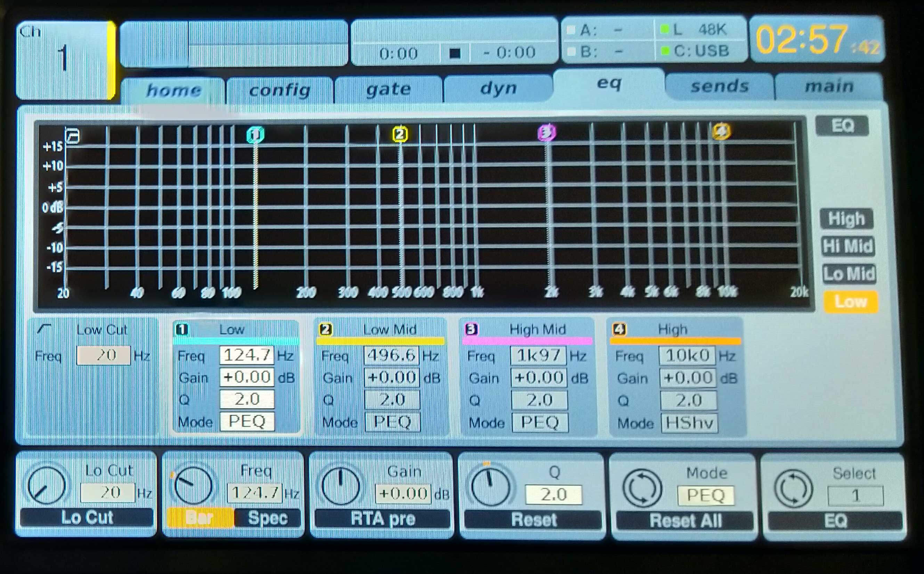Viewport: 924px width, 574px height.
Task: Open the sends tab
Action: point(720,87)
